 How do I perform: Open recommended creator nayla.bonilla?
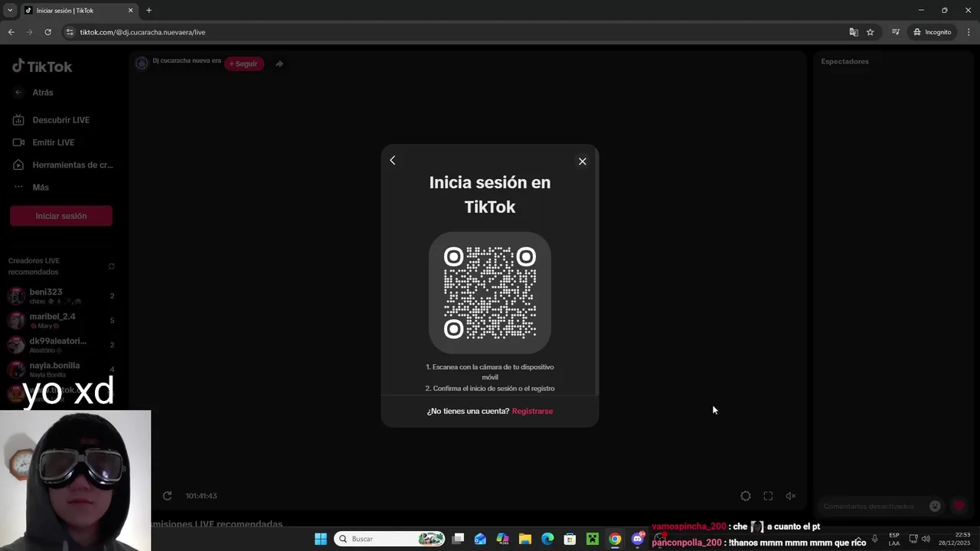(60, 370)
